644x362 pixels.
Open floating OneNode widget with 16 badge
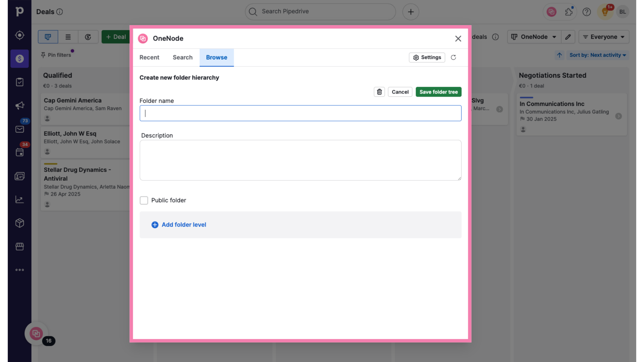[36, 334]
